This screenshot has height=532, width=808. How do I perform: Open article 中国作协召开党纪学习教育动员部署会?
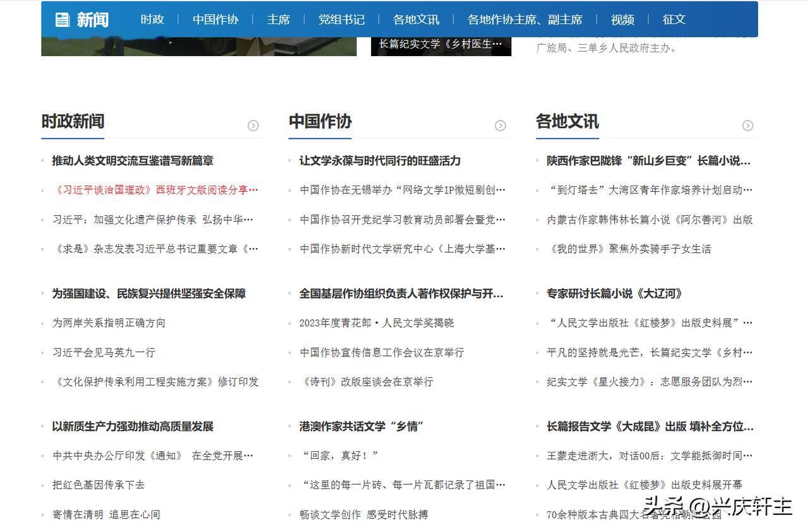403,220
